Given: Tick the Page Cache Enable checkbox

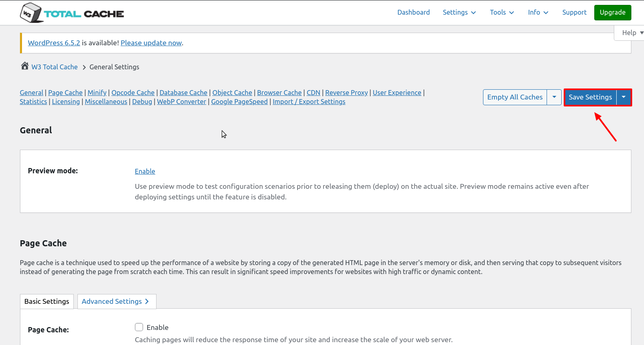Looking at the screenshot, I should [139, 327].
